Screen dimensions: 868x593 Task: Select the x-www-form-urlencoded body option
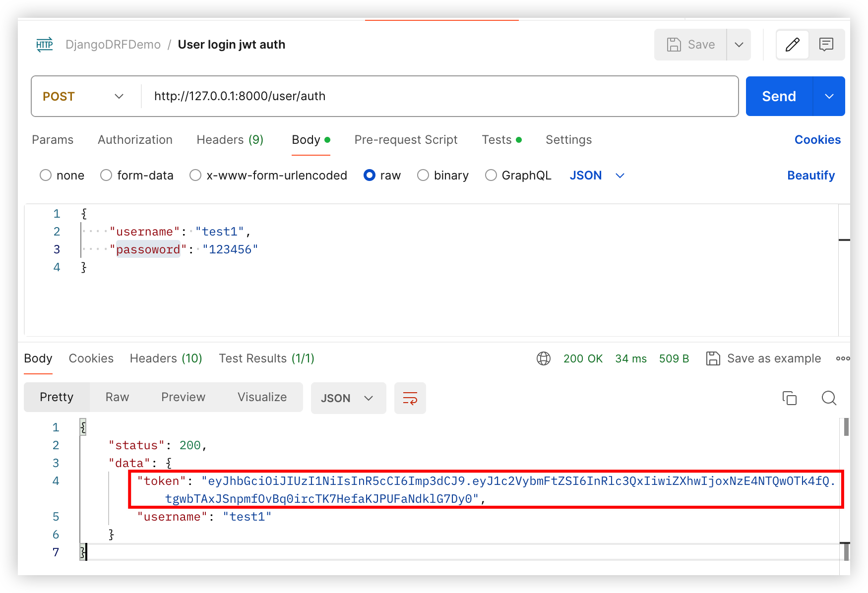(x=195, y=176)
